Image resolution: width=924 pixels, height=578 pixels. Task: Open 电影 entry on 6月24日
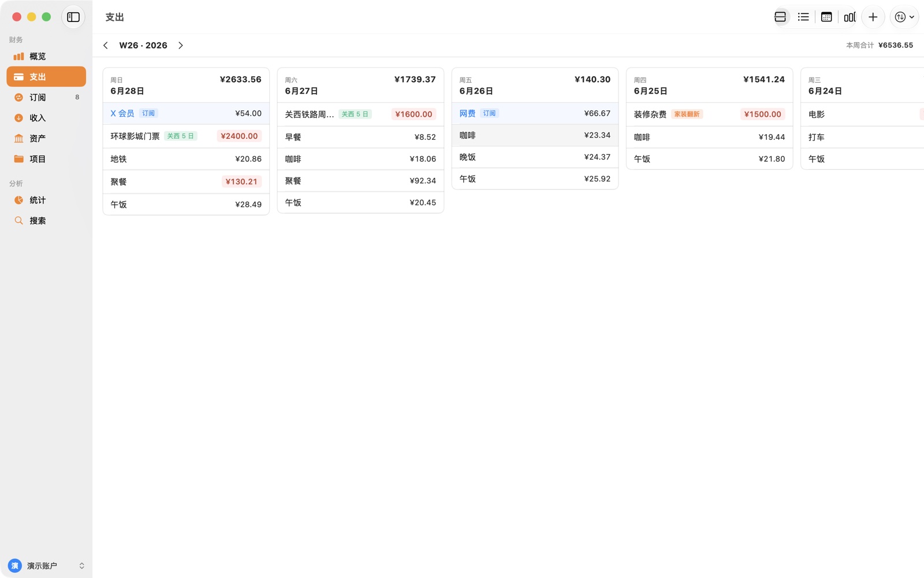[863, 114]
